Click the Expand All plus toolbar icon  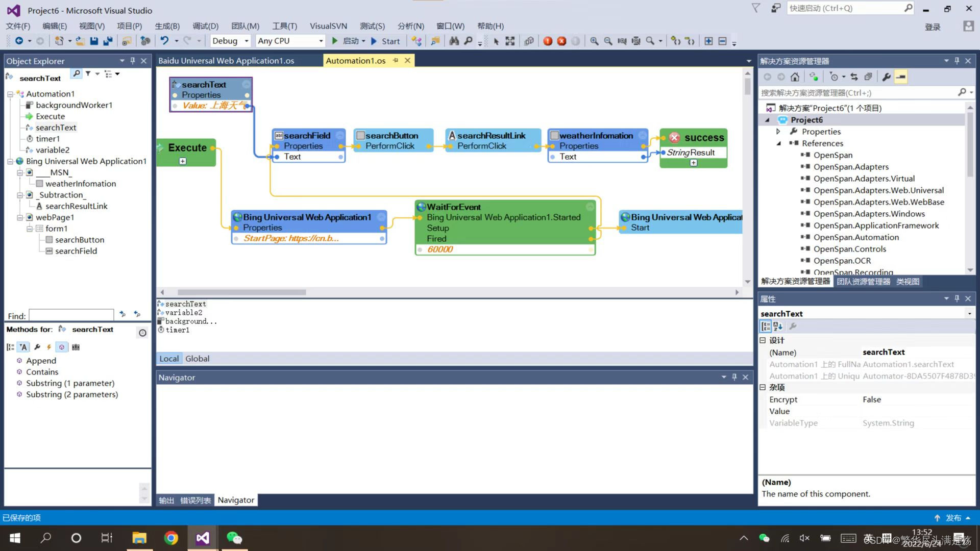click(708, 41)
